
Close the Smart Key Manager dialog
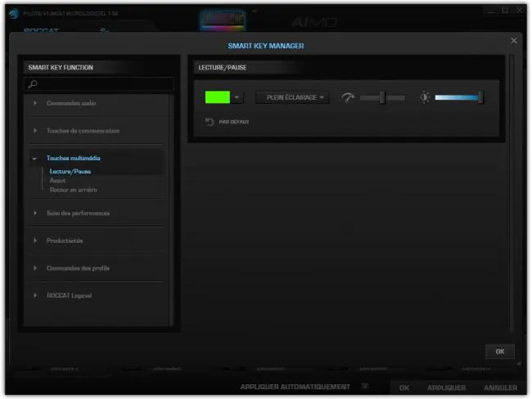pyautogui.click(x=514, y=41)
